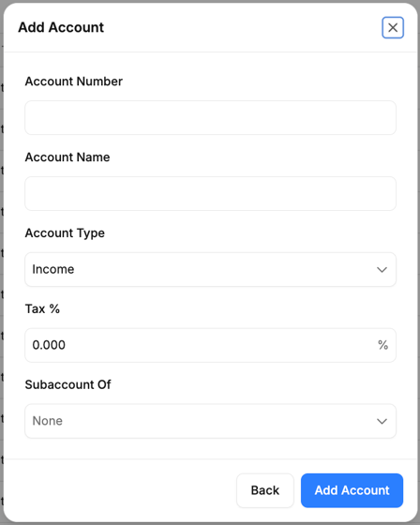Go back using the Back button
Screen dimensions: 420x525
(x=265, y=490)
